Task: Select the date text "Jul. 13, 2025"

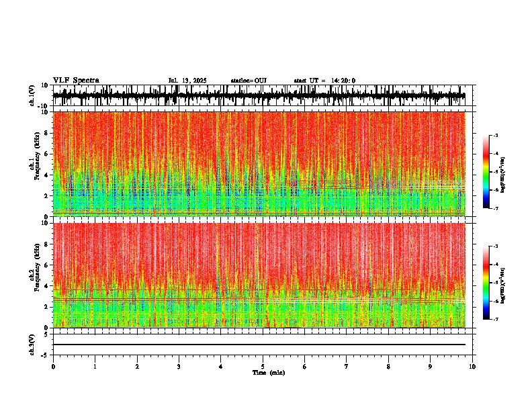Action: 187,81
